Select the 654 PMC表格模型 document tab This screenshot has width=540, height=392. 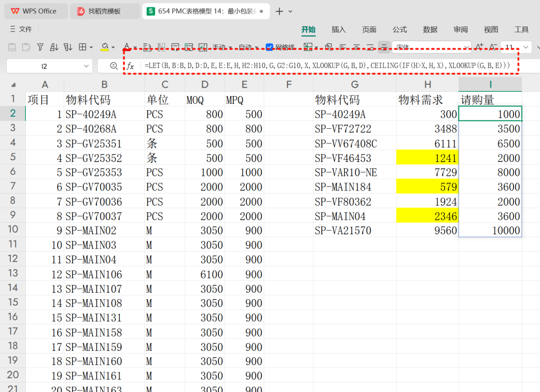[206, 12]
